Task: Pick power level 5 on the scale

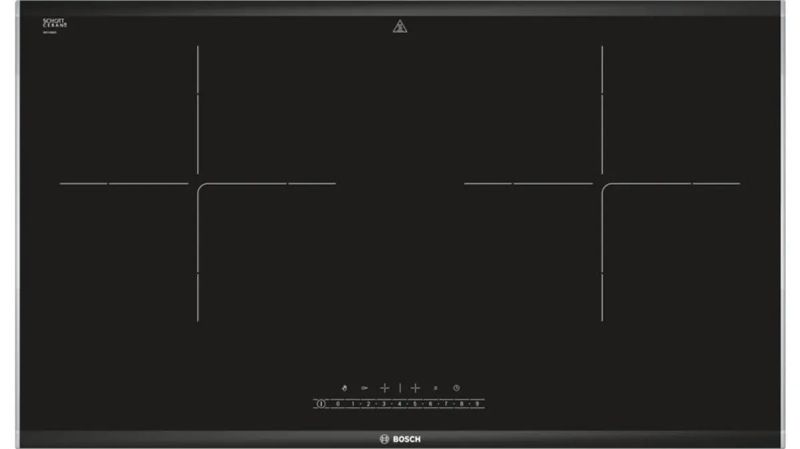Action: click(415, 403)
